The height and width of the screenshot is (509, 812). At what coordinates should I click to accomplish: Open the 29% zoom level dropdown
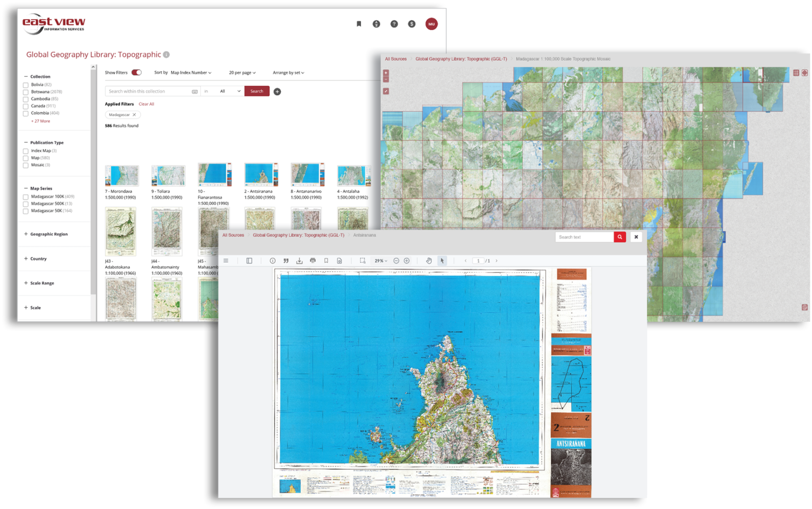tap(379, 260)
